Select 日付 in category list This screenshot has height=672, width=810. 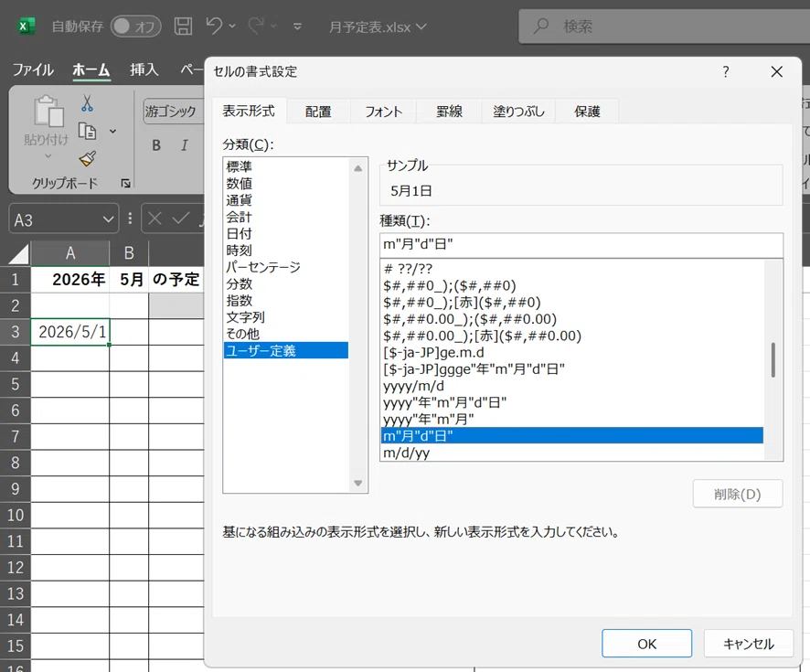pyautogui.click(x=286, y=233)
